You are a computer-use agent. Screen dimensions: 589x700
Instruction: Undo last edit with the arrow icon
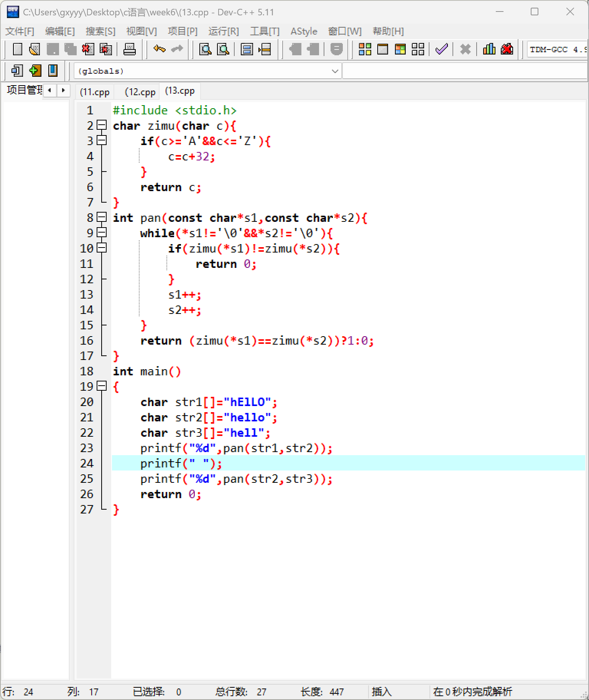[159, 49]
